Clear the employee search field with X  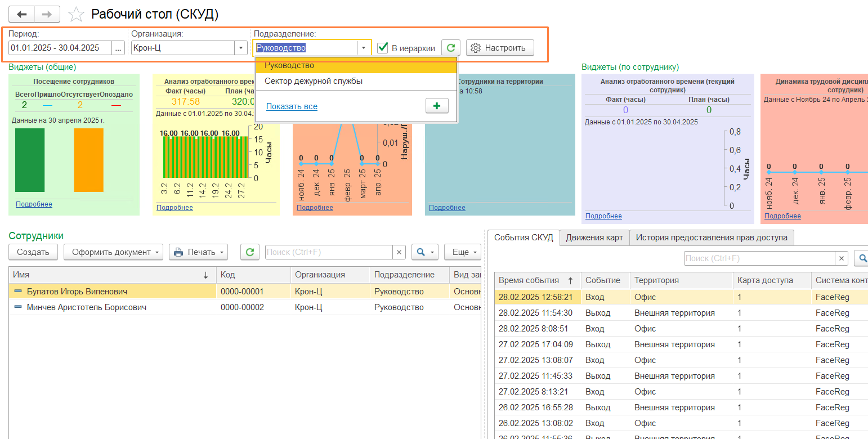399,252
